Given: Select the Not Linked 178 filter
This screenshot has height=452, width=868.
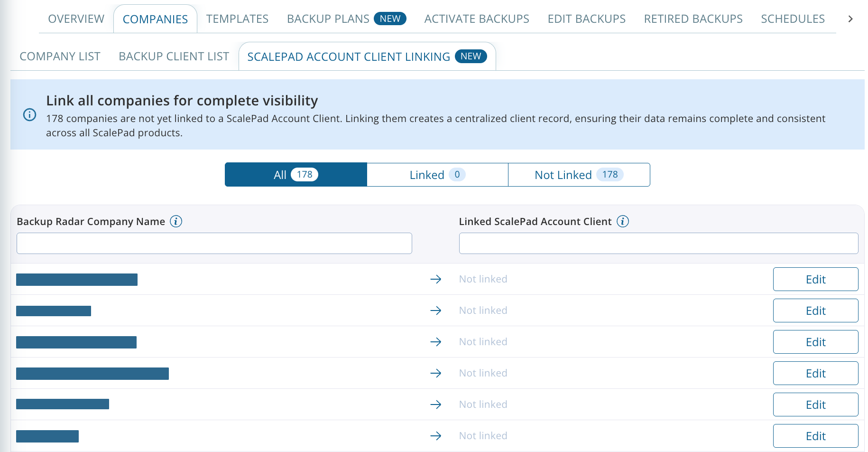Looking at the screenshot, I should (x=579, y=174).
